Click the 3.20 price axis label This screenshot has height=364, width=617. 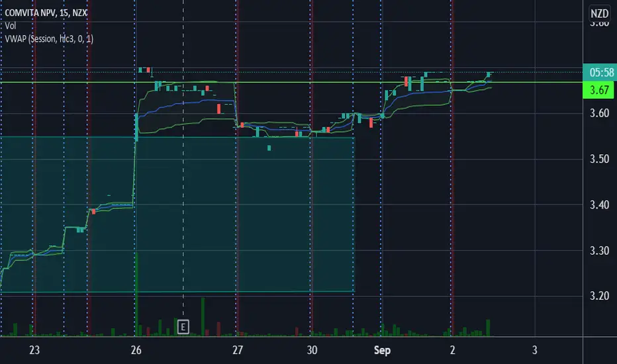tap(599, 296)
